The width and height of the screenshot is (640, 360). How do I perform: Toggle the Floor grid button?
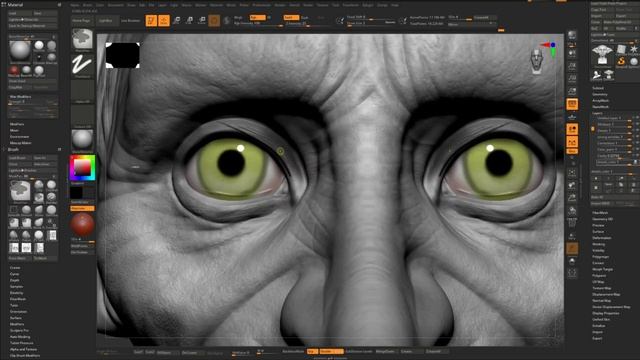572,117
